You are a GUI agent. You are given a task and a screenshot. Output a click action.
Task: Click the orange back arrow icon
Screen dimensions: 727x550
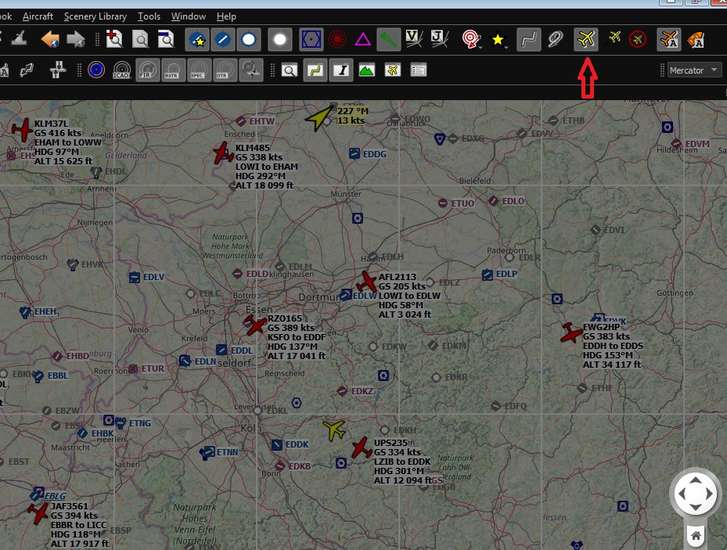pos(50,40)
